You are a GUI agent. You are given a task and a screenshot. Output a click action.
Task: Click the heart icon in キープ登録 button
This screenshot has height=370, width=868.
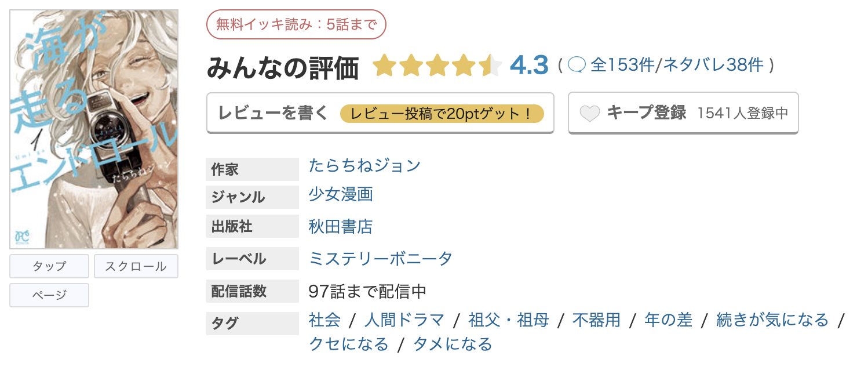[591, 114]
